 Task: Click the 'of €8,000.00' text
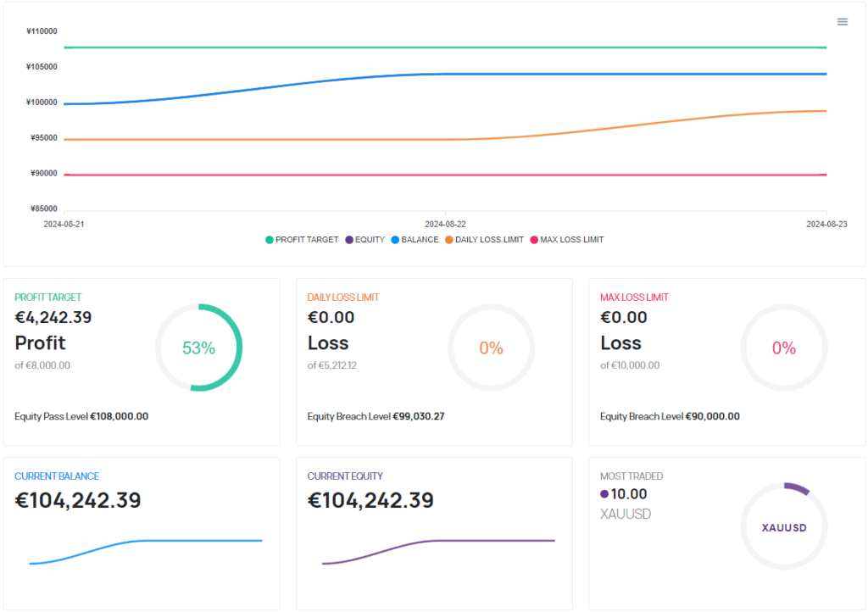click(42, 365)
